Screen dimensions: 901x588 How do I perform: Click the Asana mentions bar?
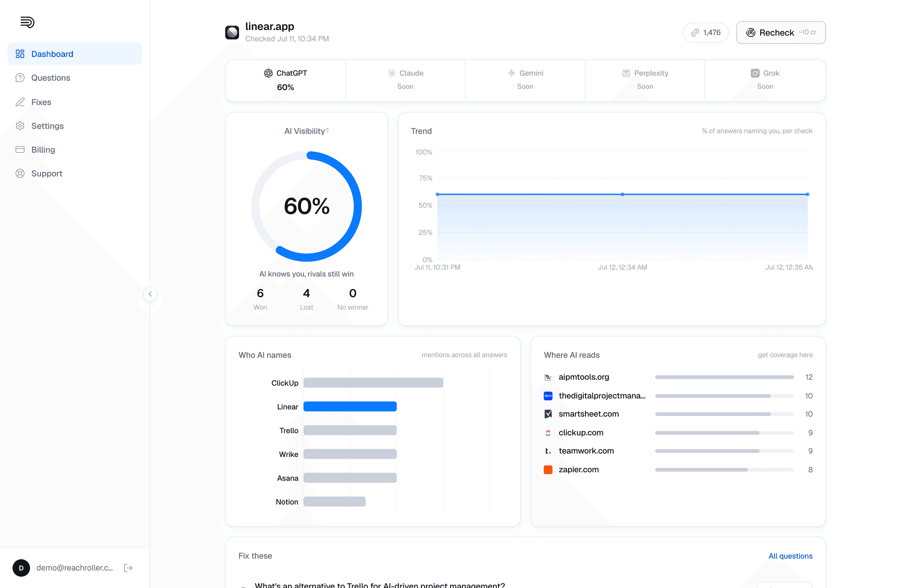pos(350,478)
